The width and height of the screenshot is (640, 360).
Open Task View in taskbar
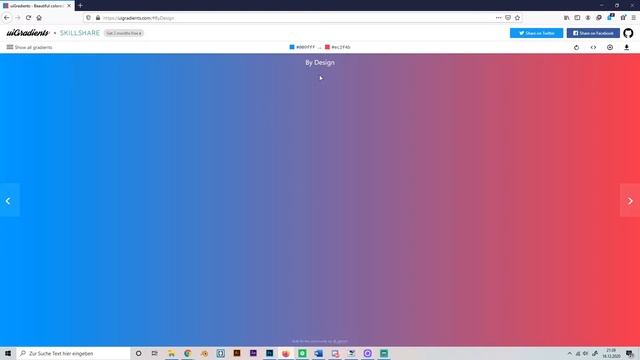tap(154, 353)
